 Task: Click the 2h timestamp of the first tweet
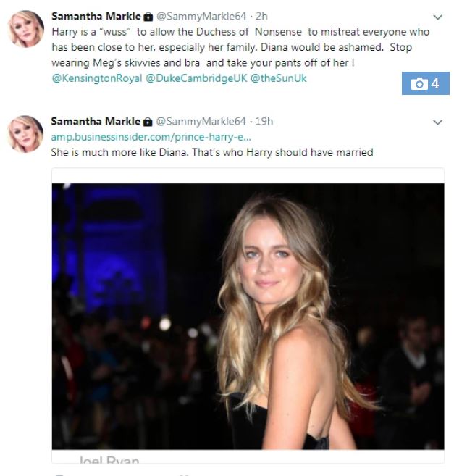[261, 16]
